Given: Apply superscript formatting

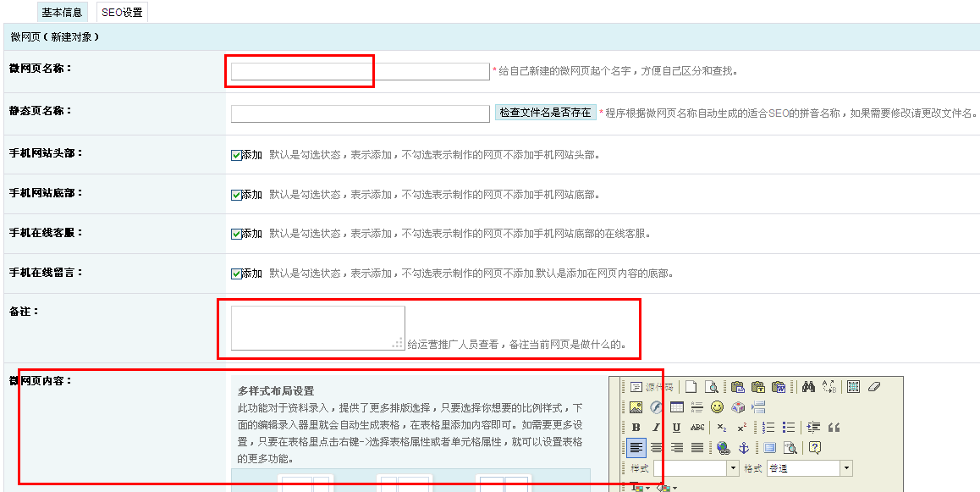Looking at the screenshot, I should point(741,428).
